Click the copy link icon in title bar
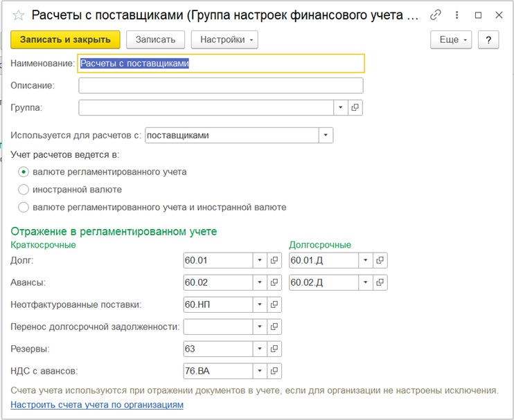The image size is (514, 420). click(436, 15)
